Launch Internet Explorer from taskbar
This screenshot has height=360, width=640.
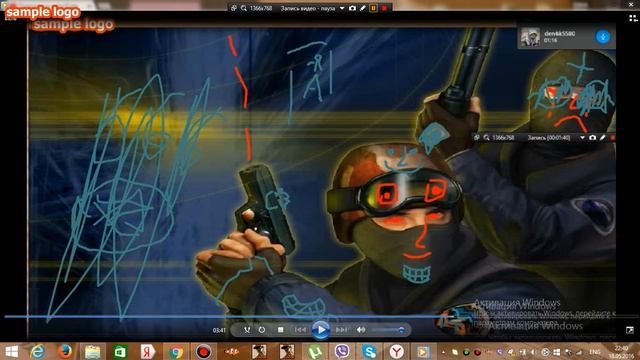(38, 351)
